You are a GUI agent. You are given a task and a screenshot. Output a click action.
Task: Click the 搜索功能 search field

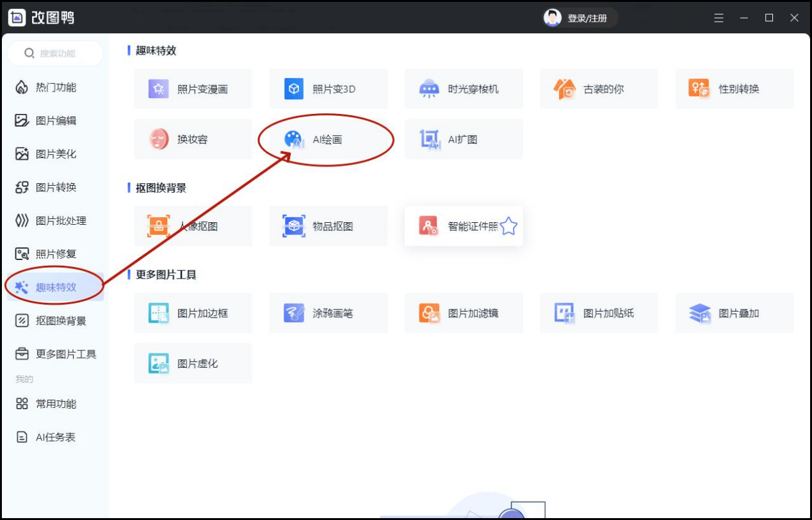56,54
